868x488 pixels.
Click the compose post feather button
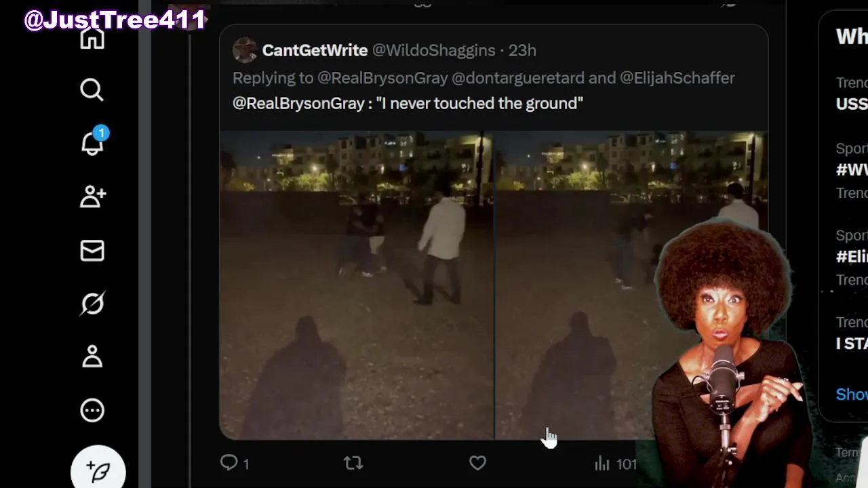pyautogui.click(x=98, y=470)
